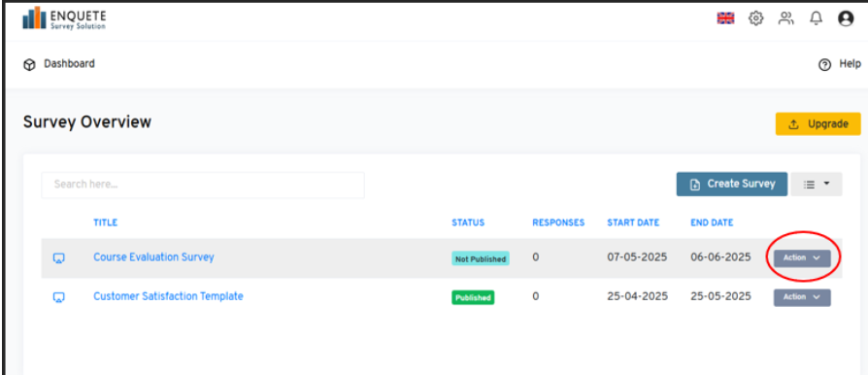Click the UK flag language icon
The width and height of the screenshot is (868, 375).
pos(725,18)
